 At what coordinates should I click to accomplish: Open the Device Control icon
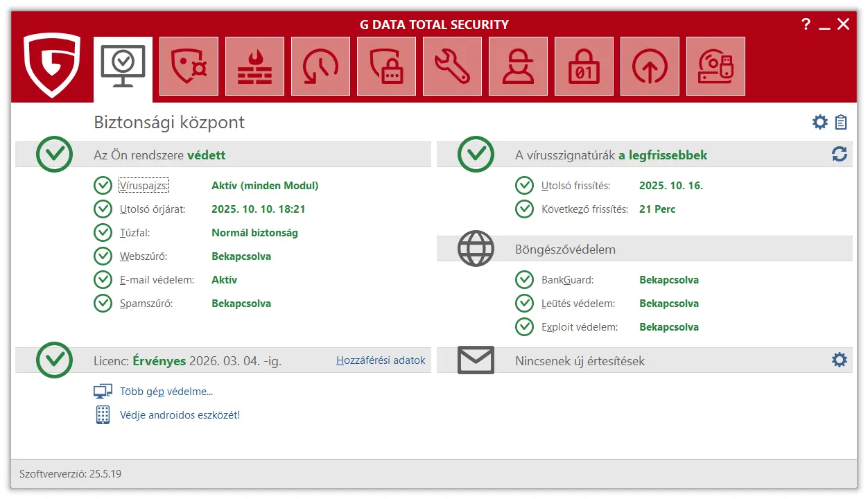click(715, 67)
